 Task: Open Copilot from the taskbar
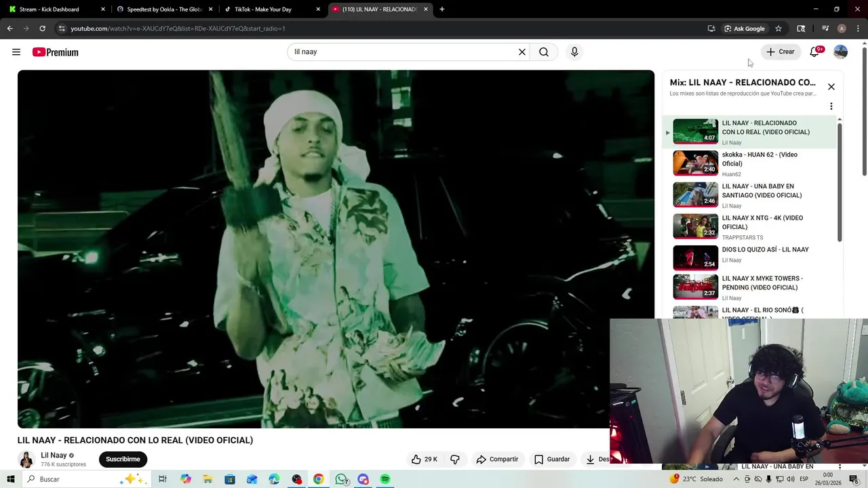coord(186,479)
